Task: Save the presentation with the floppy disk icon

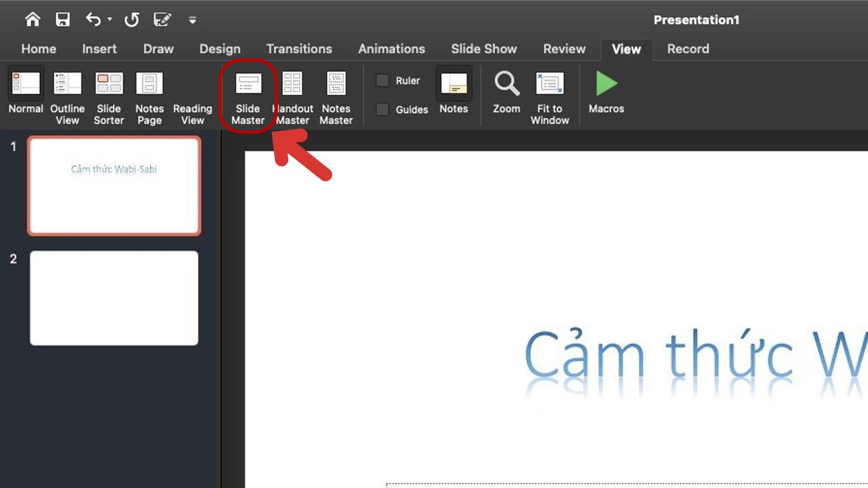Action: tap(63, 20)
